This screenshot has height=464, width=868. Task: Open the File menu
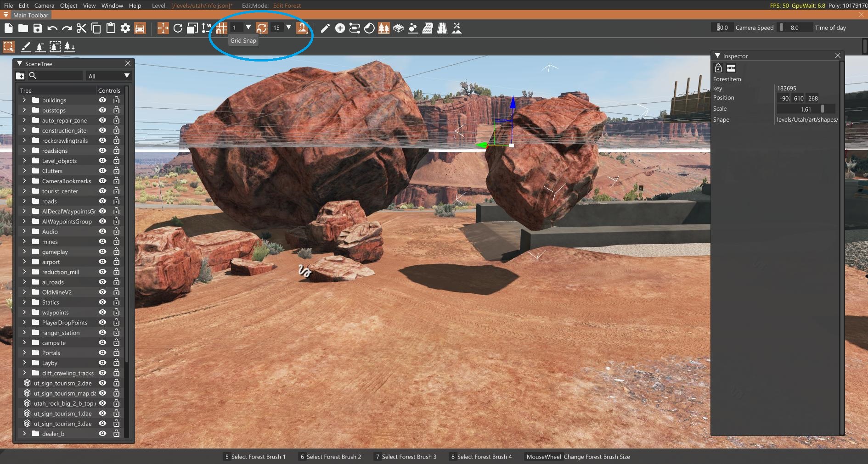(8, 6)
